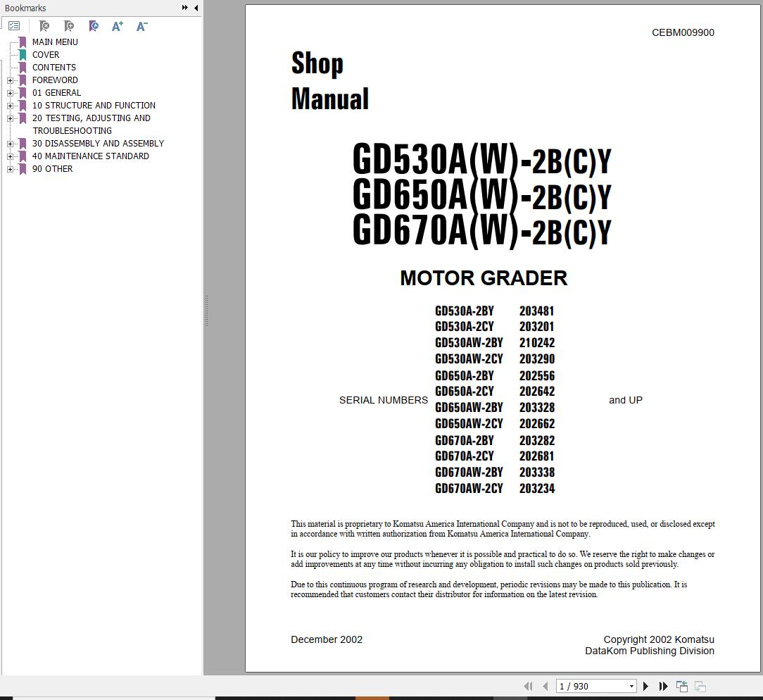This screenshot has width=763, height=700.
Task: Expand the FOREWORD bookmark
Action: tap(9, 80)
